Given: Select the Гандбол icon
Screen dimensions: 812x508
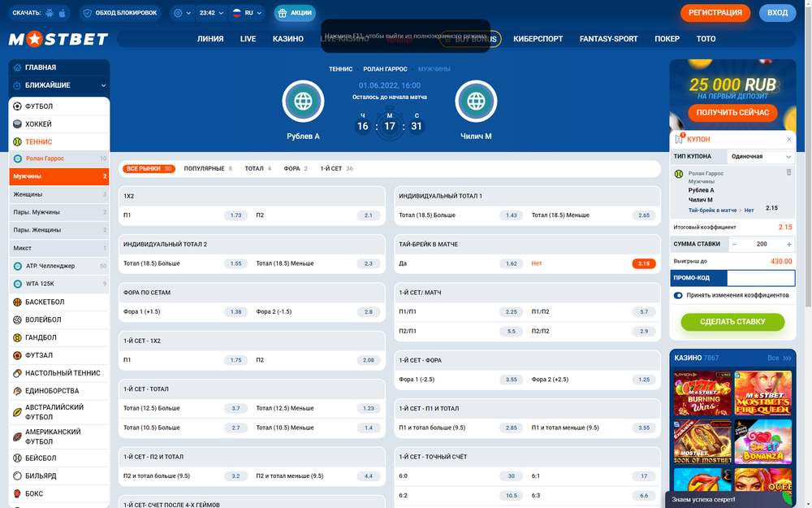Looking at the screenshot, I should [17, 337].
